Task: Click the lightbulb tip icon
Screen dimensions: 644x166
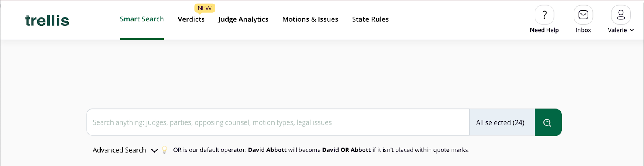Action: 164,150
